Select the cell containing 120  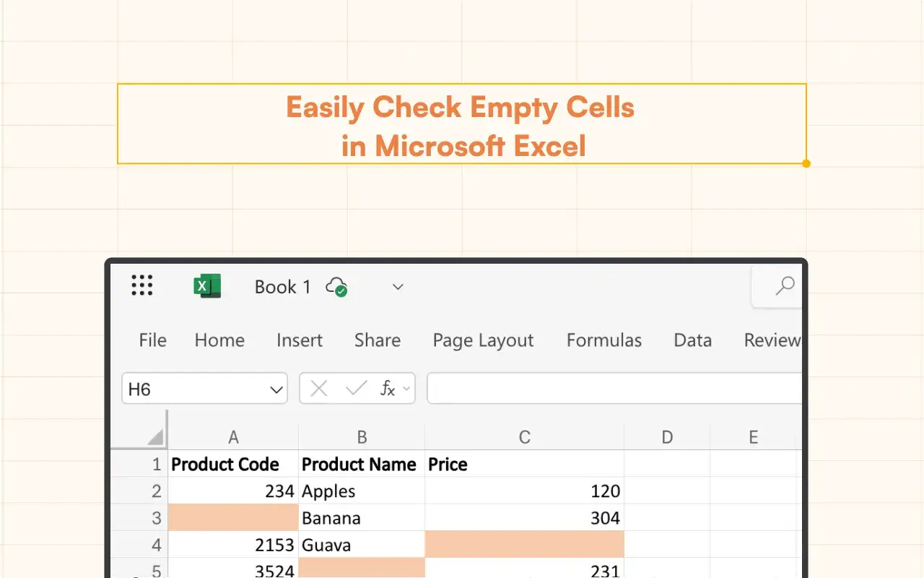pyautogui.click(x=525, y=491)
